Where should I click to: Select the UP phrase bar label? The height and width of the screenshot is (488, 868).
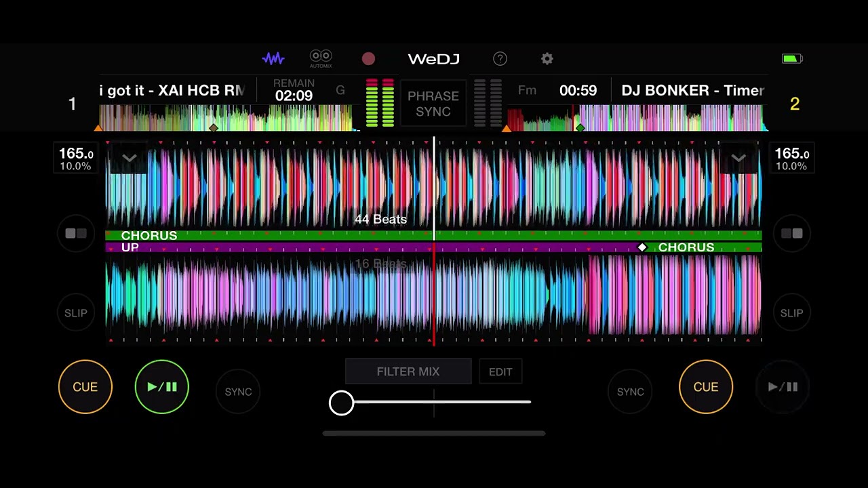coord(130,247)
